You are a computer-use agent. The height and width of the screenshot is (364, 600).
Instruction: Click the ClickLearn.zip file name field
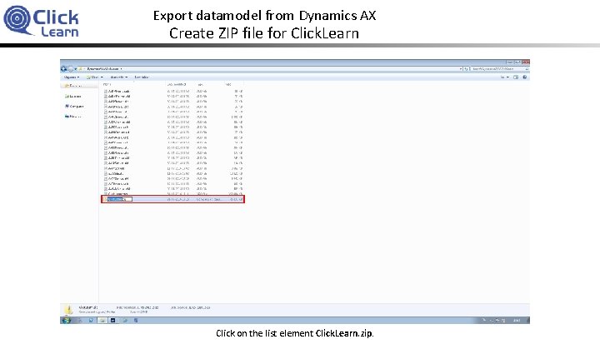(120, 199)
